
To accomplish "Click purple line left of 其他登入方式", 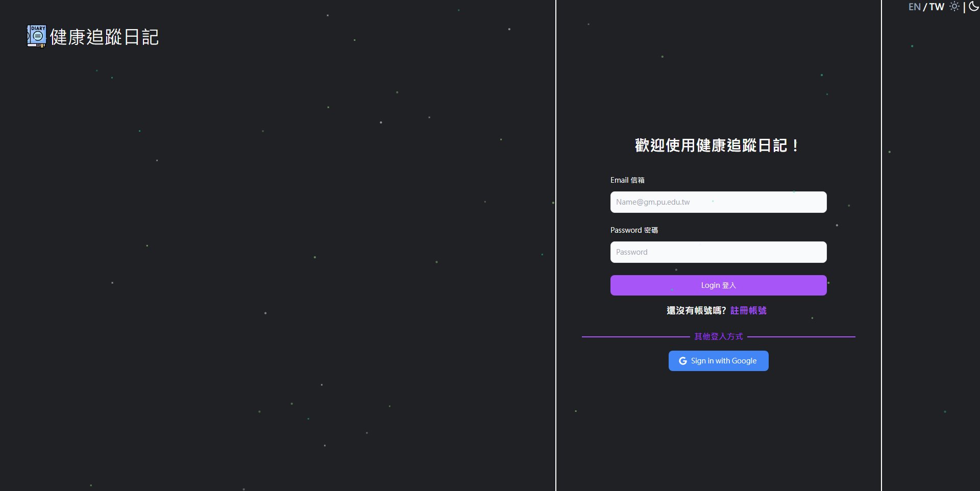I will pos(635,337).
